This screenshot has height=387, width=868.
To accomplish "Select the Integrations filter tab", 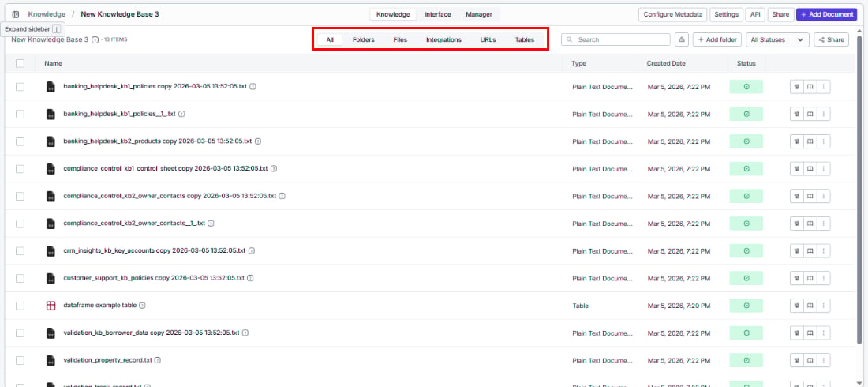I will tap(443, 40).
